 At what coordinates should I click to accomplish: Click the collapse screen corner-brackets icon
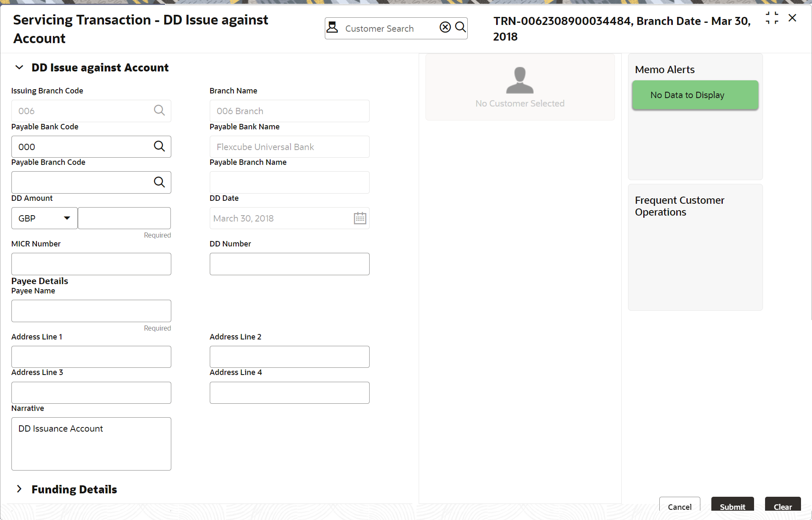click(x=772, y=18)
